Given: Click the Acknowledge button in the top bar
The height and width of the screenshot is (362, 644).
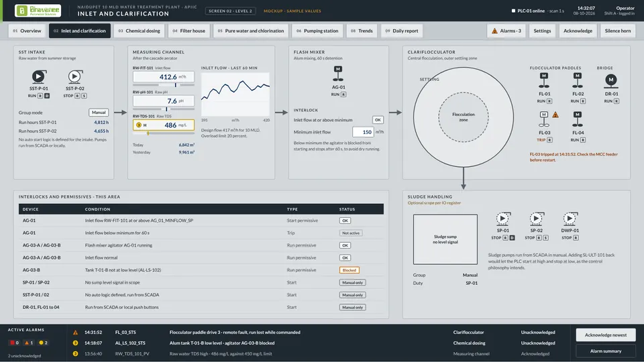Looking at the screenshot, I should pos(578,31).
